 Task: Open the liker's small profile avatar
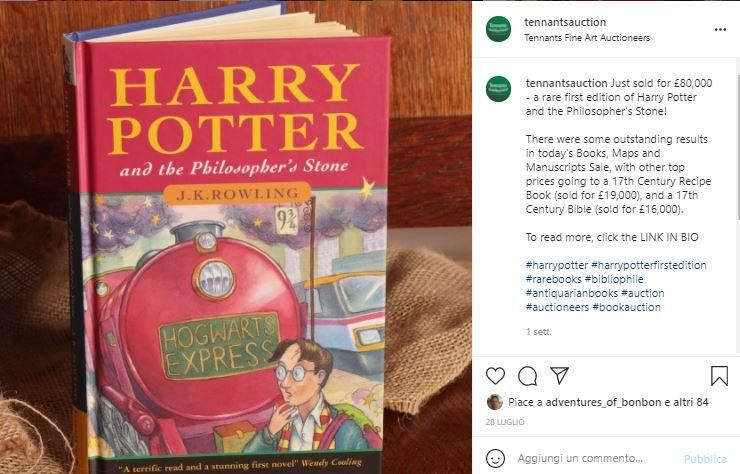click(x=494, y=402)
